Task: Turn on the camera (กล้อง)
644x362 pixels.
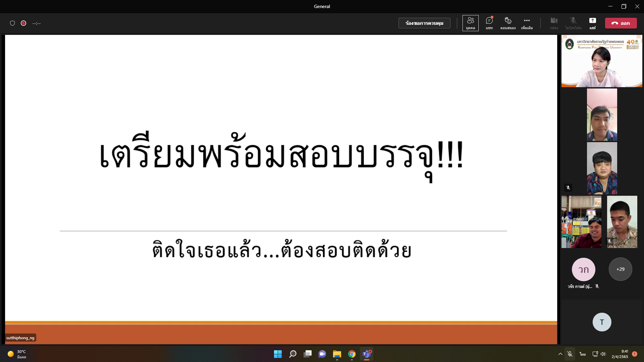Action: pyautogui.click(x=554, y=23)
